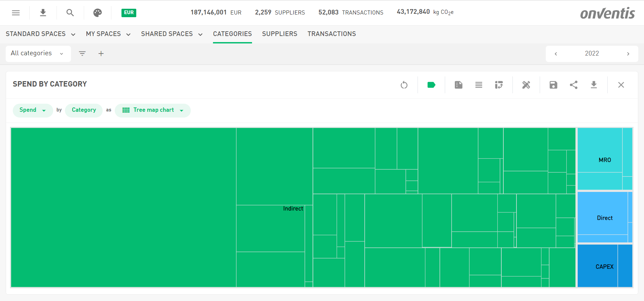Open the hamburger main menu
Viewport: 644px width, 301px height.
click(x=16, y=13)
